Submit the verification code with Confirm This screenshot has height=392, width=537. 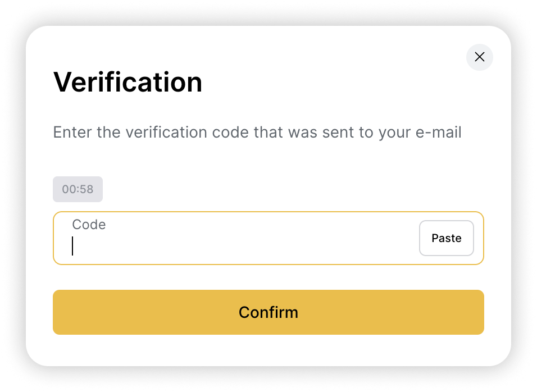(x=268, y=312)
